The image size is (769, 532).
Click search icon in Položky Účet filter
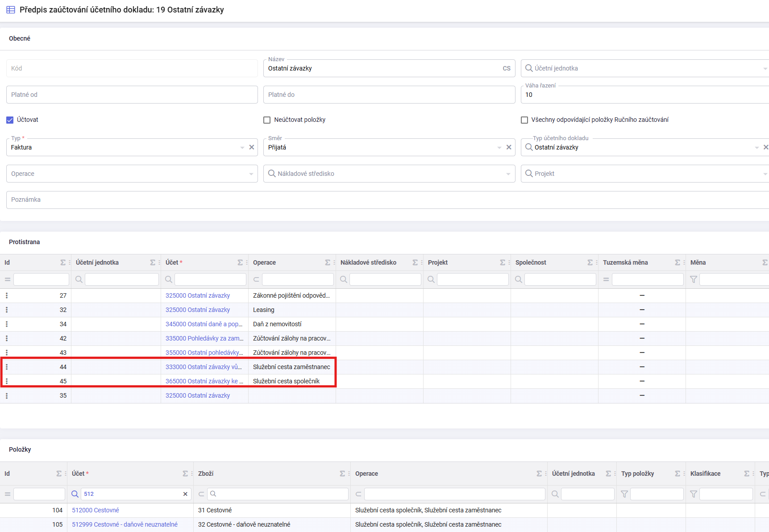(75, 494)
